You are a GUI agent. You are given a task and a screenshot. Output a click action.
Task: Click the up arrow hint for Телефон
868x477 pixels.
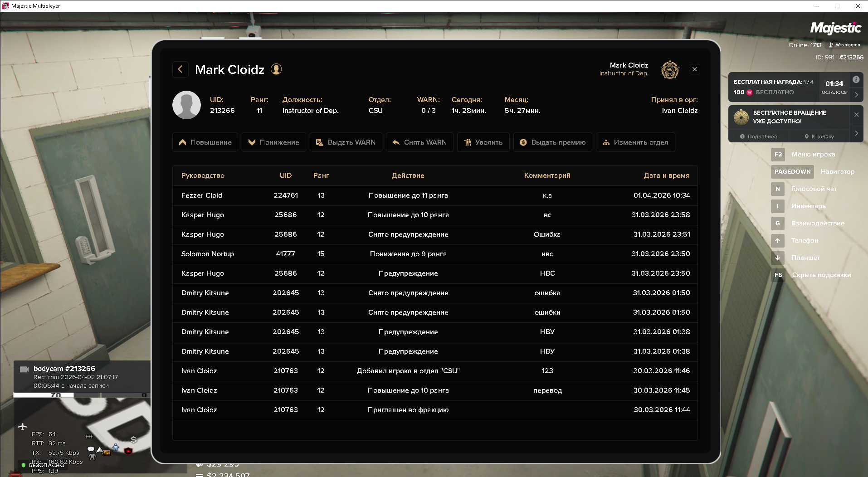click(x=778, y=241)
